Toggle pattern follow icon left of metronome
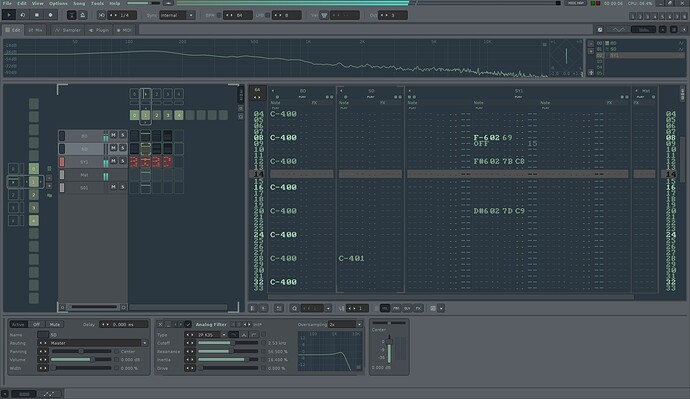This screenshot has height=399, width=690. (x=72, y=15)
